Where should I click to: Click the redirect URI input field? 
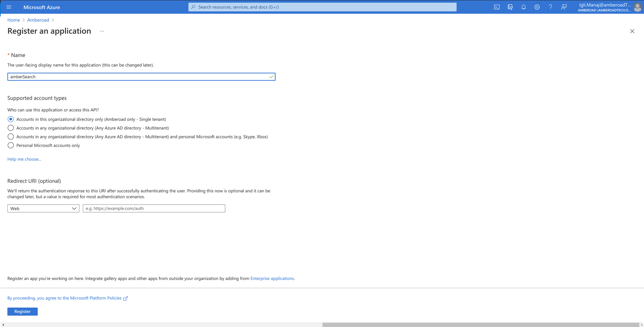pyautogui.click(x=154, y=208)
